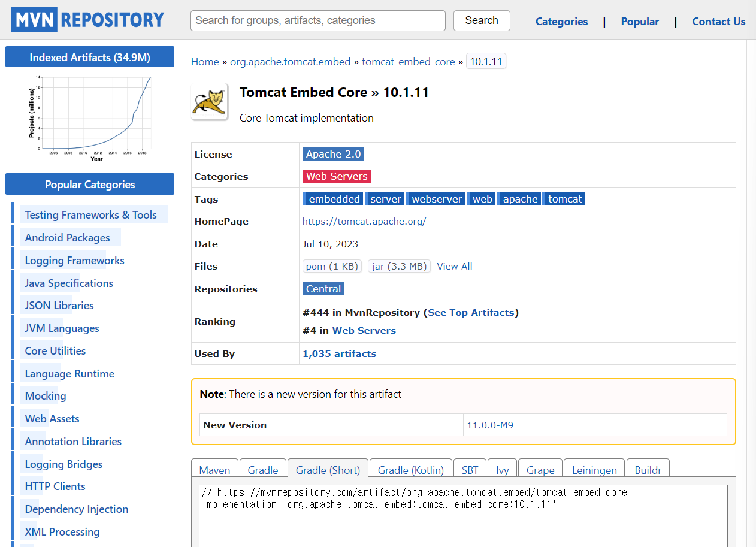The height and width of the screenshot is (547, 756).
Task: Switch to the Gradle (Short) tab
Action: coord(328,470)
